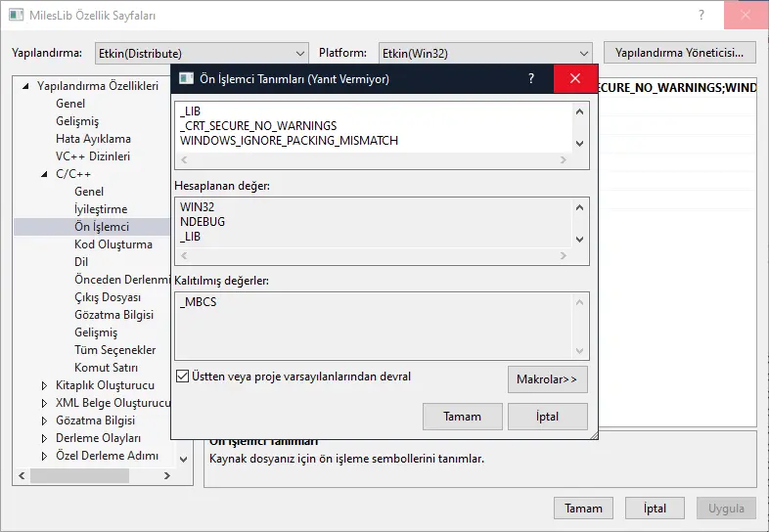This screenshot has width=769, height=532.
Task: Expand the Gözatma Bilgisi tree node
Action: 44,421
